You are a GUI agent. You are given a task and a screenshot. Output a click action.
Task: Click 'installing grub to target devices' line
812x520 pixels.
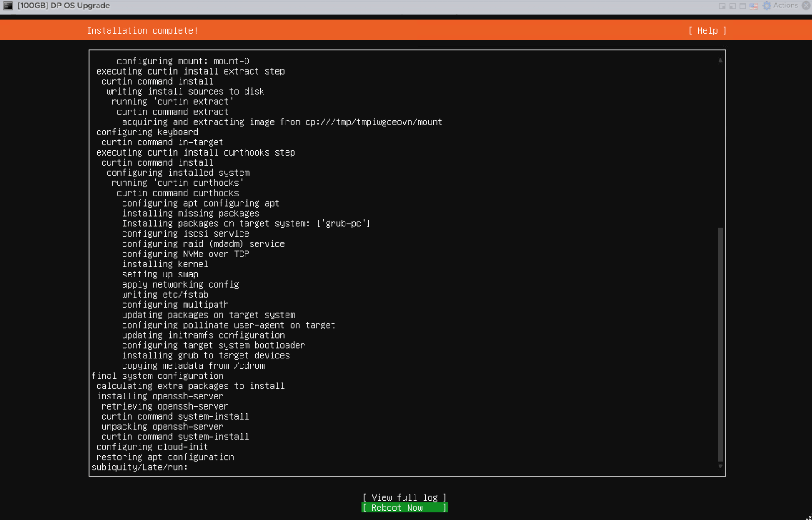pyautogui.click(x=206, y=356)
